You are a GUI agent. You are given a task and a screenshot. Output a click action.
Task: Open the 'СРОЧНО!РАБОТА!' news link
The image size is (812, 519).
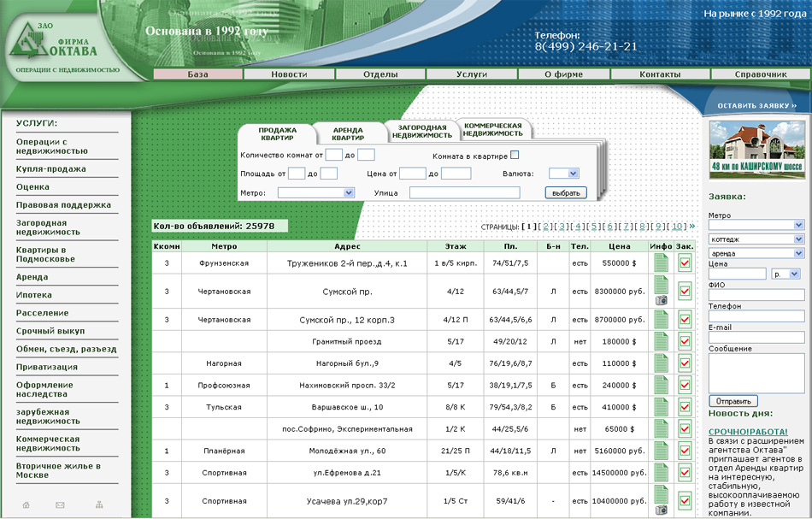[748, 432]
